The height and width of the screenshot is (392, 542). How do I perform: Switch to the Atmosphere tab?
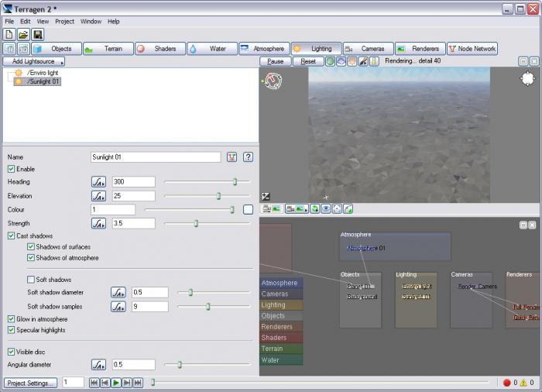coord(264,49)
